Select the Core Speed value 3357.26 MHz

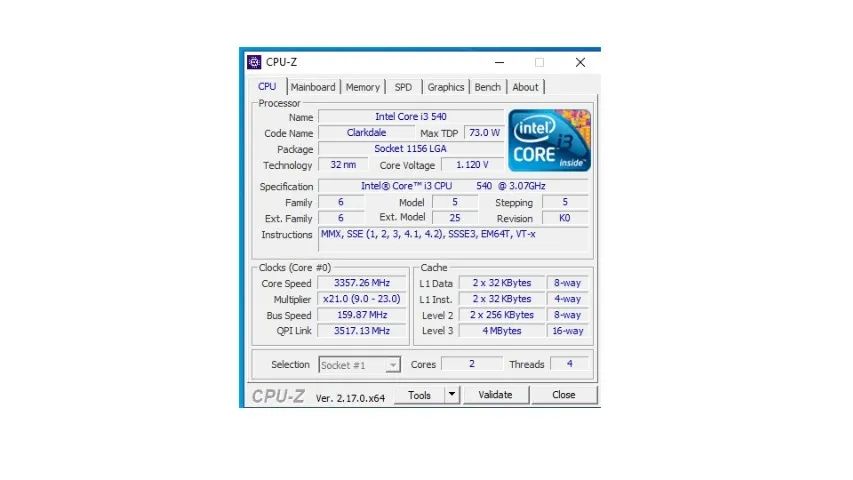tap(362, 283)
